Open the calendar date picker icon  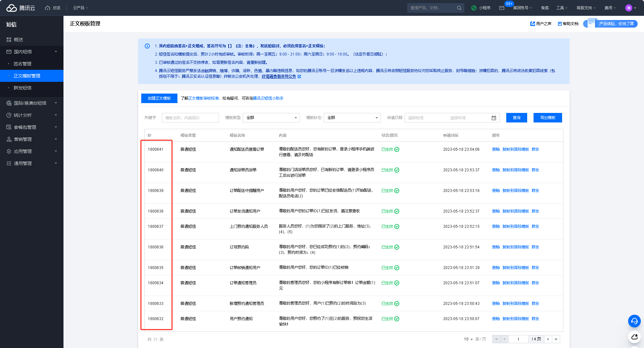click(494, 118)
